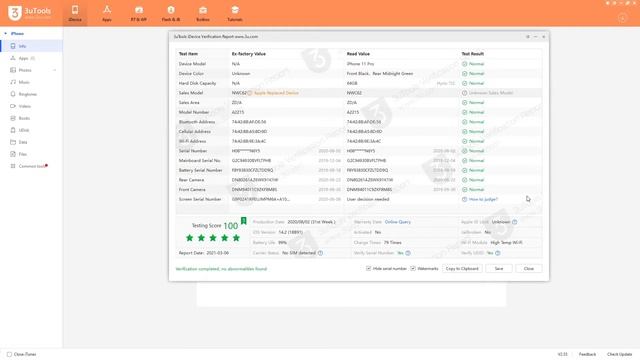This screenshot has width=640, height=360.
Task: Select the Ex-factory Value column header
Action: point(249,54)
